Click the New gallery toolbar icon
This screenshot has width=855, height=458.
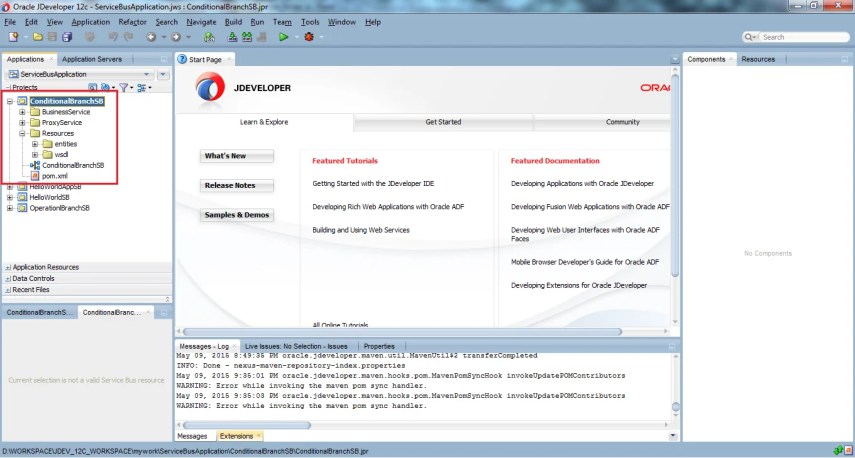click(14, 37)
